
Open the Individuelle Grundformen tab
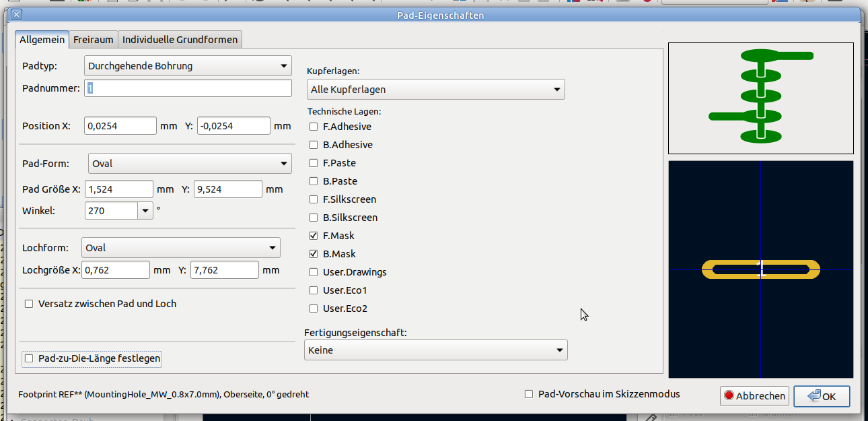180,40
